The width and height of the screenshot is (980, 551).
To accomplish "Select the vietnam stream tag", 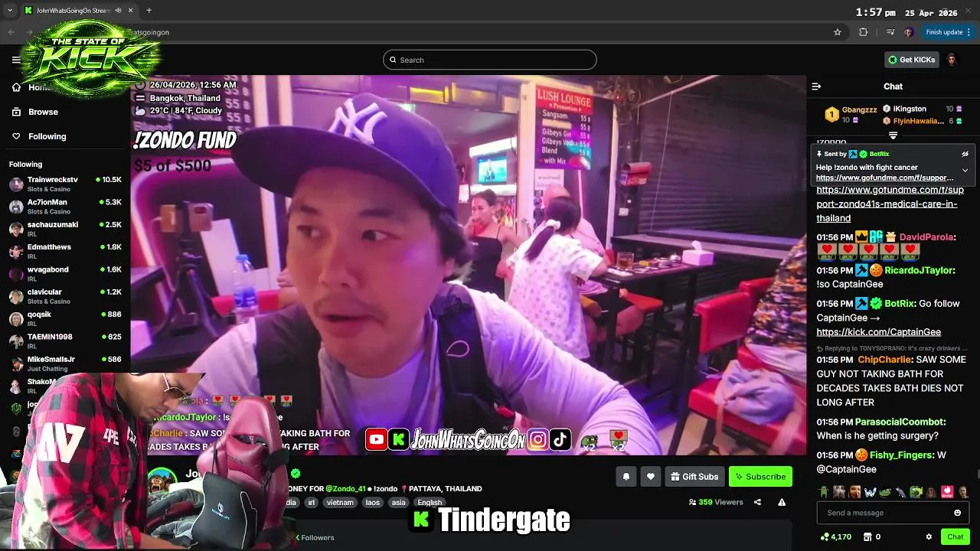I will [x=339, y=503].
